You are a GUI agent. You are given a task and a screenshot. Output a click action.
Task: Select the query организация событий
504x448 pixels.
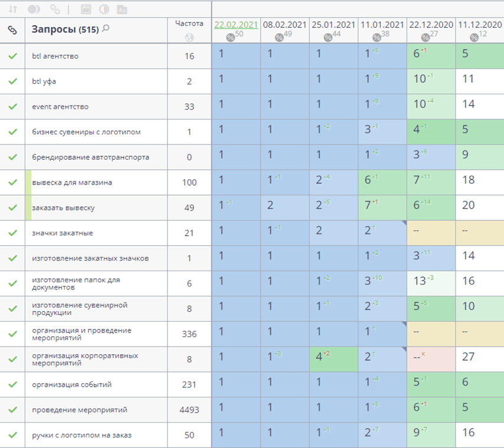(72, 384)
